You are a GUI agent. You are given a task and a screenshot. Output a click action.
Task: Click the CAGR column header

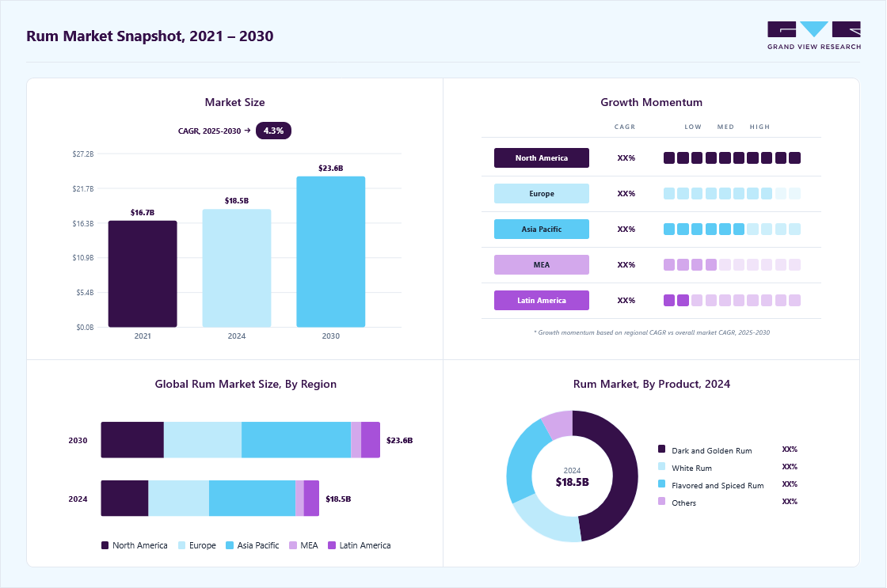coord(625,127)
